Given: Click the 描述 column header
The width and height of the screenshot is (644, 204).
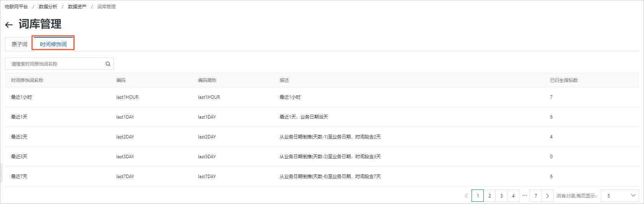Looking at the screenshot, I should pos(284,80).
